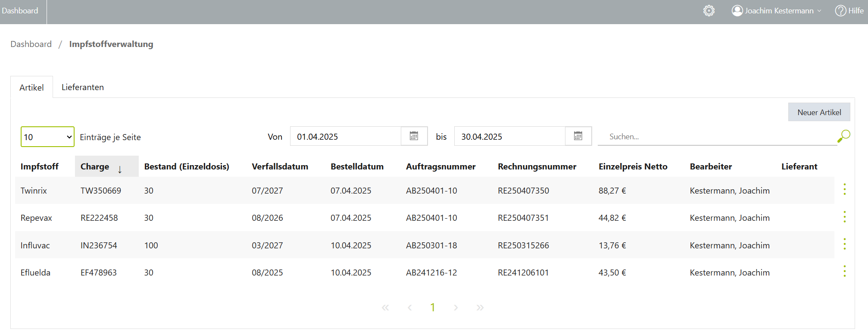Sort by Lieferant column header

799,166
